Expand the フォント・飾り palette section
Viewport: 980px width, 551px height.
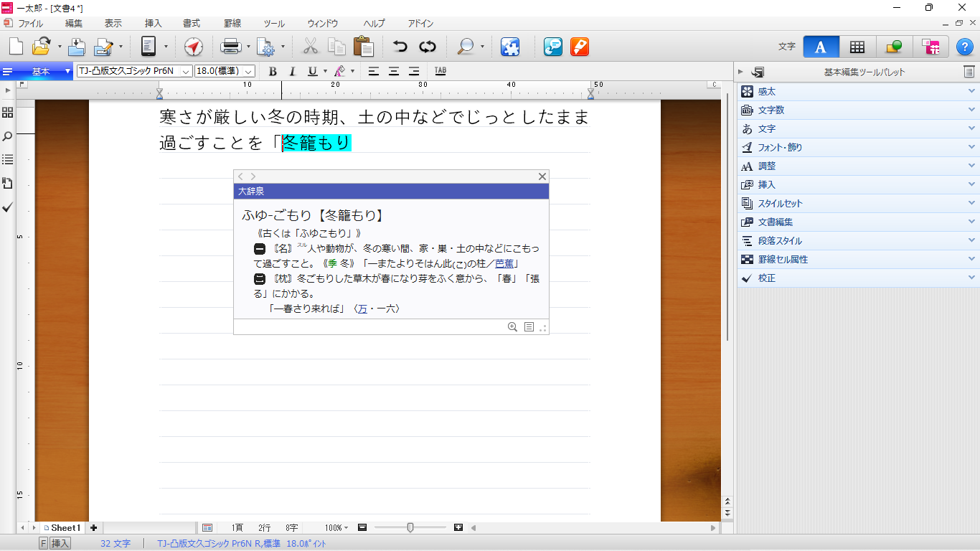click(x=858, y=147)
